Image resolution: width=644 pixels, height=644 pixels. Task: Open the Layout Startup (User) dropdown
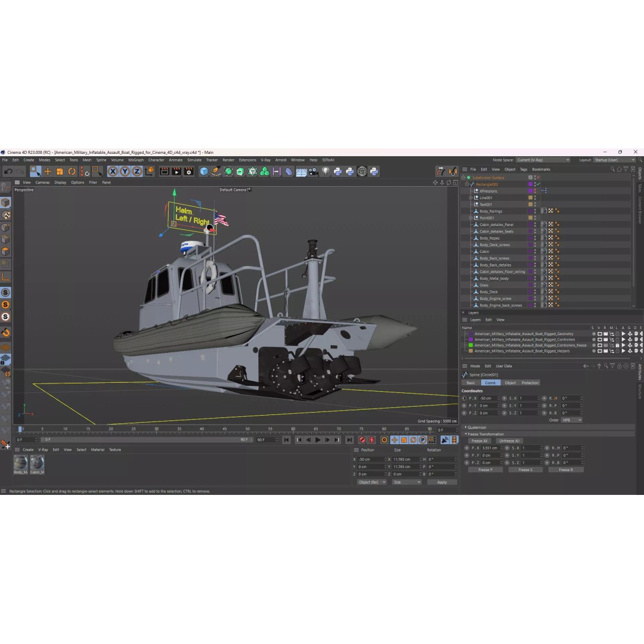point(614,160)
